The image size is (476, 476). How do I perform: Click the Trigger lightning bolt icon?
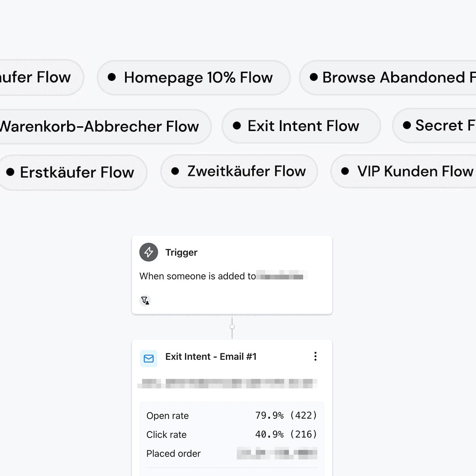[x=149, y=252]
